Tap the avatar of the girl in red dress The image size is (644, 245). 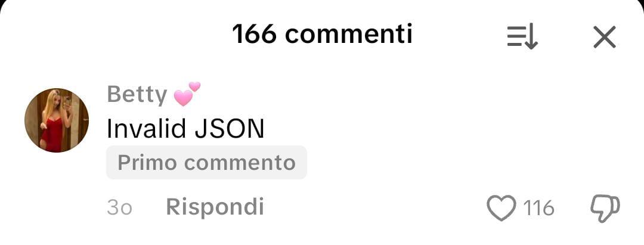point(57,120)
